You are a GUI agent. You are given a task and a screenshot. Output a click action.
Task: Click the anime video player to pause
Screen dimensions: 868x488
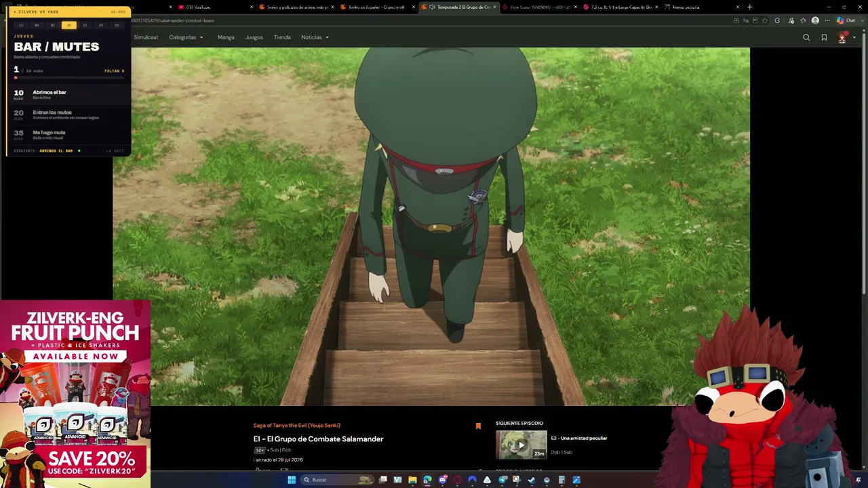pos(431,227)
